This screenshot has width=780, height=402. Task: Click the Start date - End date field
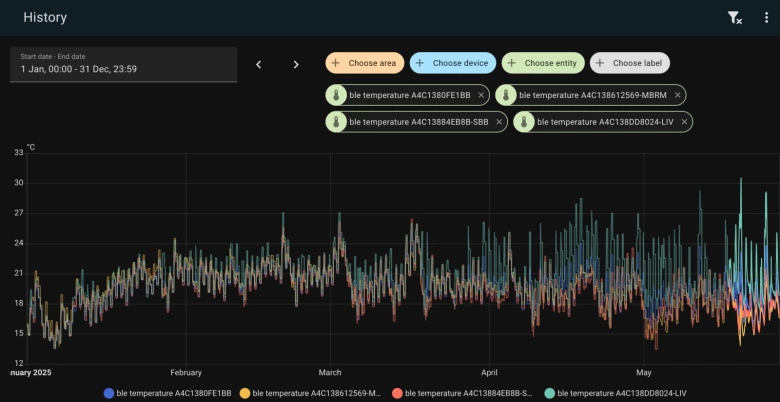tap(123, 64)
